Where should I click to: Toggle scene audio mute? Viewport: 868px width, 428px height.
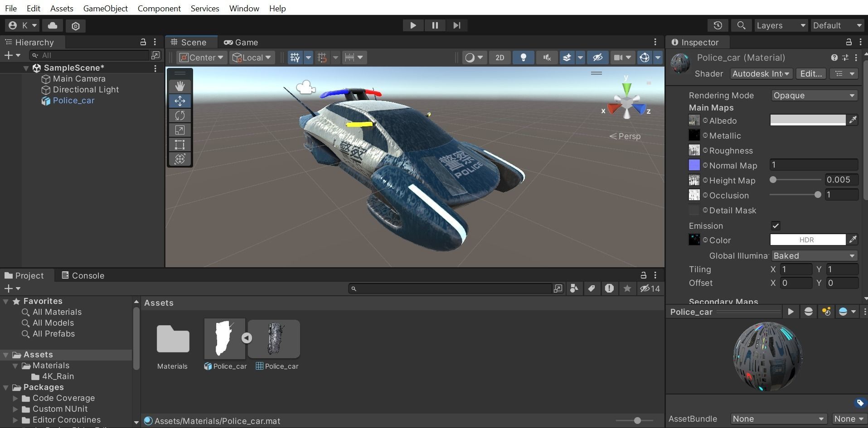tap(547, 58)
